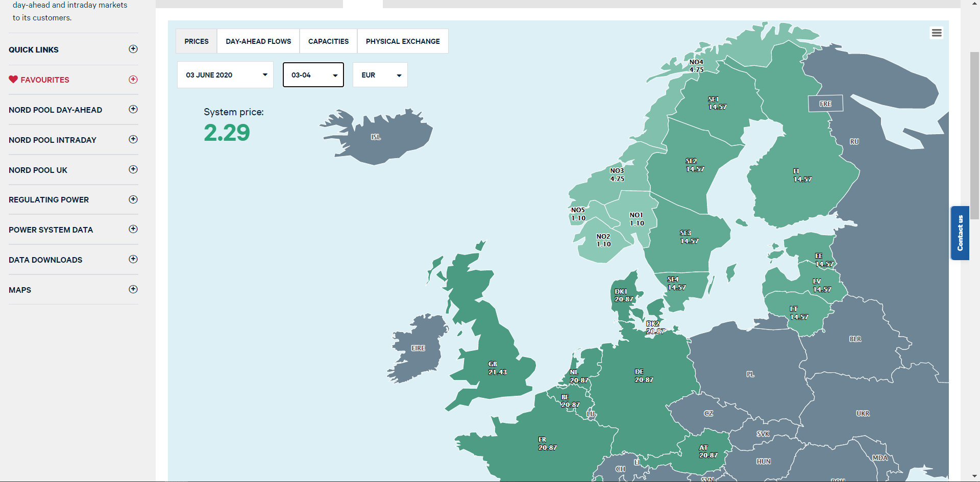This screenshot has width=980, height=482.
Task: Switch to the Capacities tab
Action: tap(328, 41)
